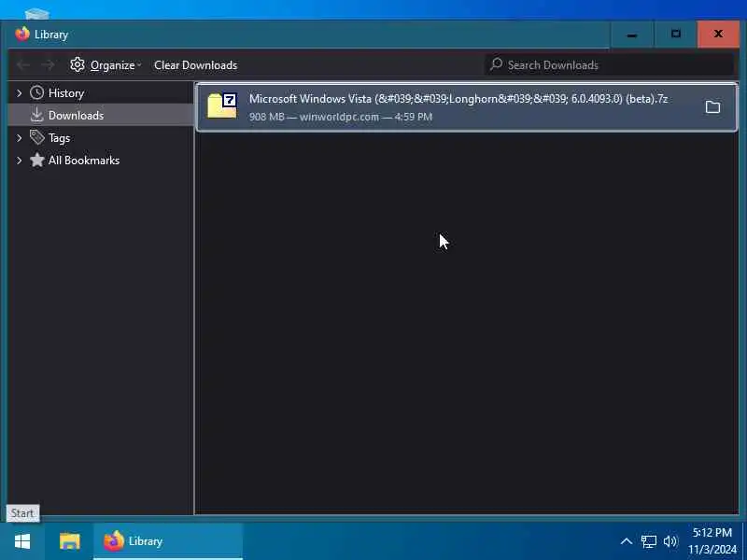
Task: Close the Library window
Action: coord(718,35)
